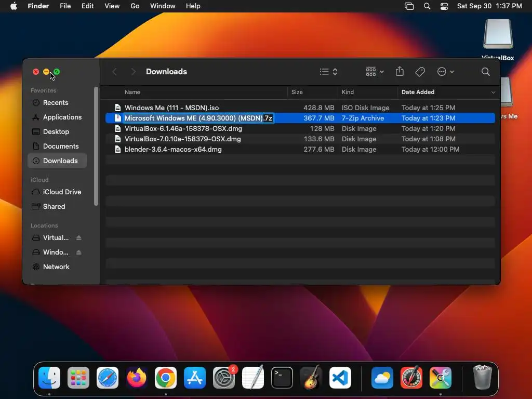Select Network in the sidebar
532x399 pixels.
coord(57,267)
